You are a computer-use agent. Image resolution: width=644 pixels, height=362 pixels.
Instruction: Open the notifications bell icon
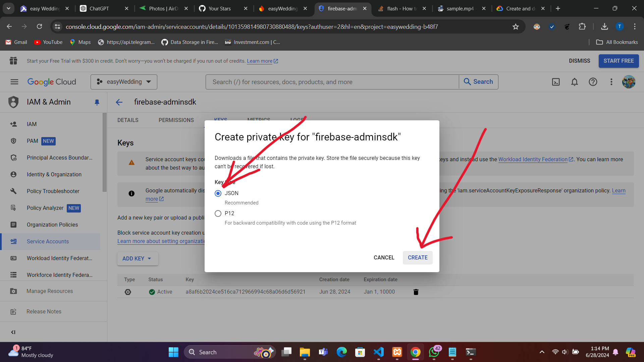coord(575,82)
